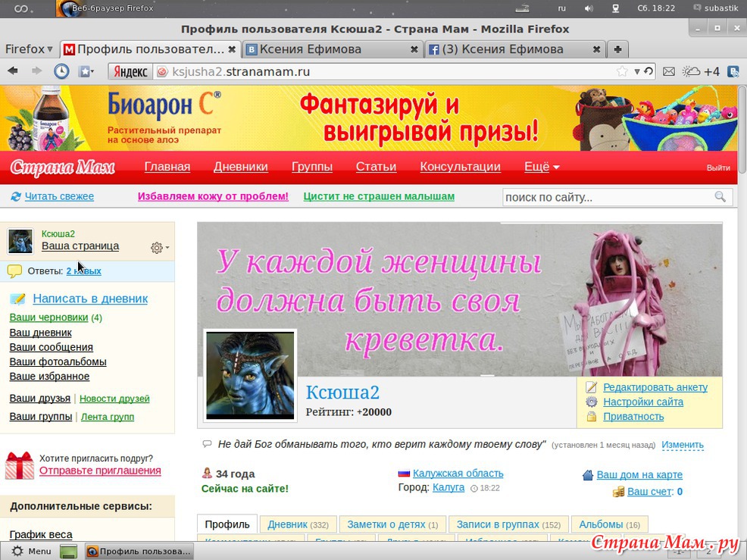Open the mail envelope toolbar icon
Screen dimensions: 747x560
coord(669,71)
